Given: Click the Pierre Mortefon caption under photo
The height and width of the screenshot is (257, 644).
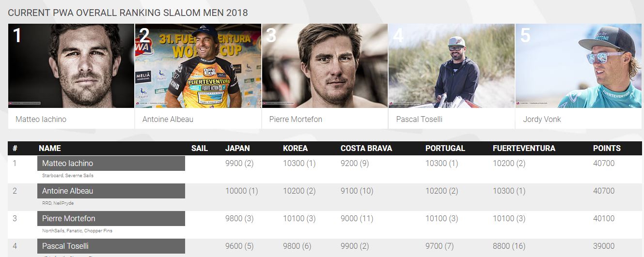Looking at the screenshot, I should click(296, 119).
